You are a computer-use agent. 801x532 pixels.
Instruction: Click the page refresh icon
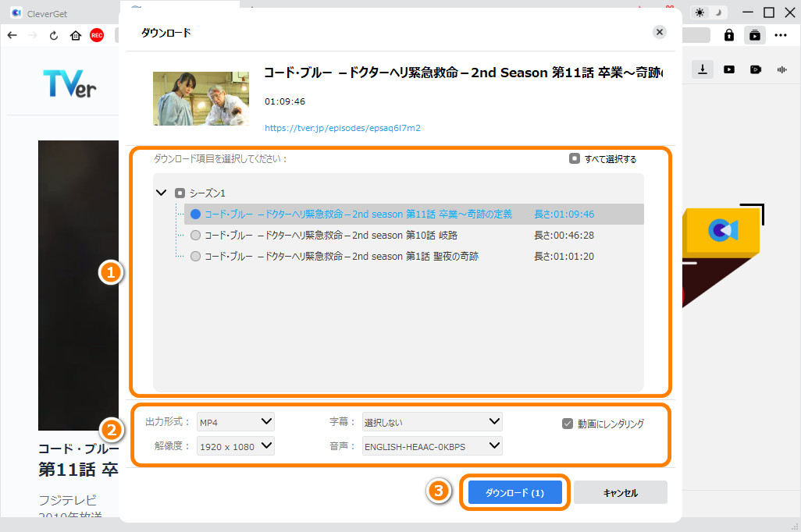[53, 35]
